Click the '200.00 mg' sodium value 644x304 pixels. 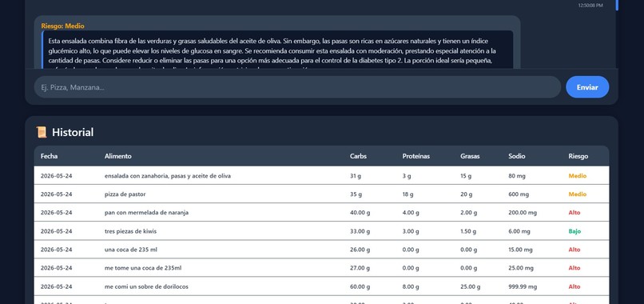click(x=523, y=213)
